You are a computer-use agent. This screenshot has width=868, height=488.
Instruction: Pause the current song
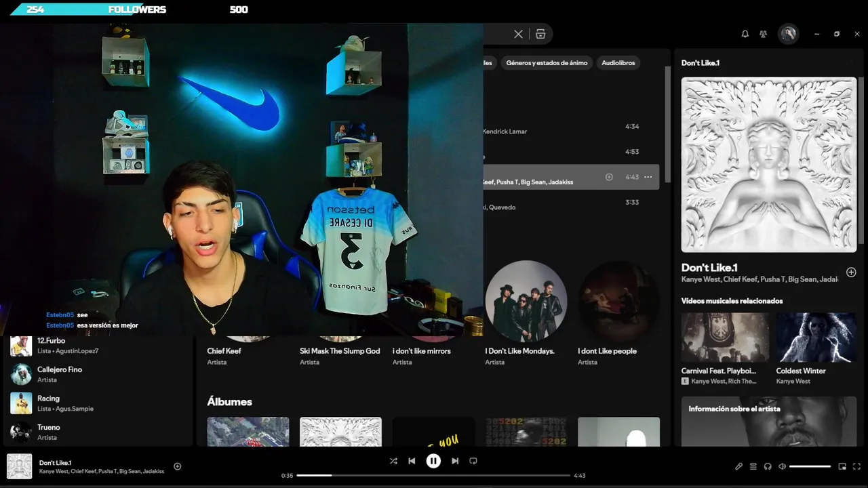(433, 461)
